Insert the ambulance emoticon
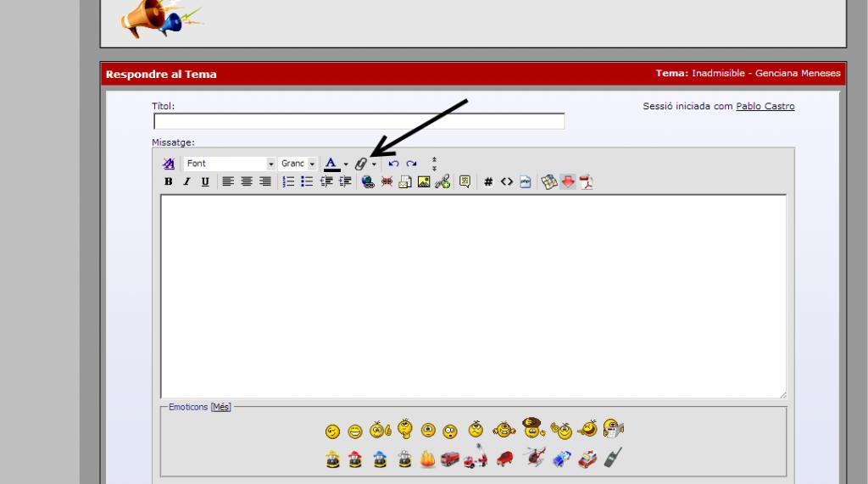The width and height of the screenshot is (868, 484). click(x=587, y=459)
